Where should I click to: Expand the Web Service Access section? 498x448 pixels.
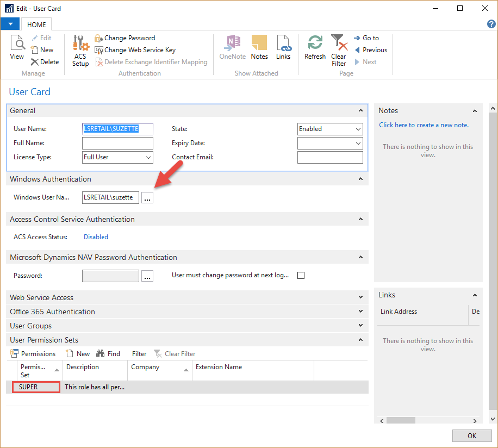tap(360, 297)
